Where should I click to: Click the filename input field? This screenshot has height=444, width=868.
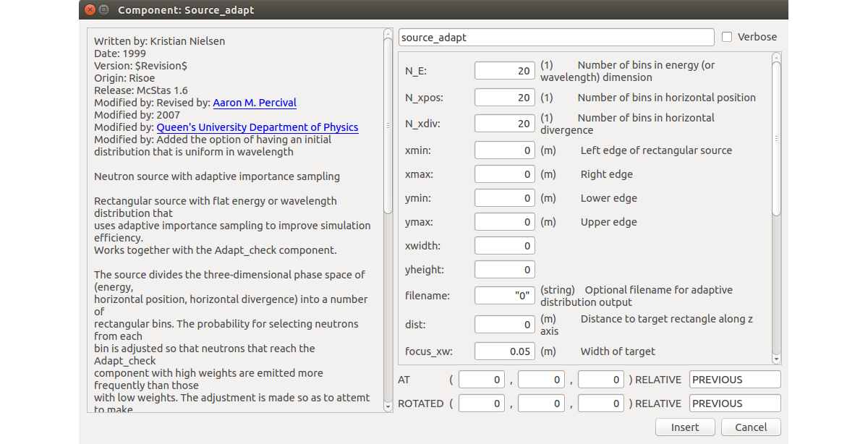[x=504, y=296]
